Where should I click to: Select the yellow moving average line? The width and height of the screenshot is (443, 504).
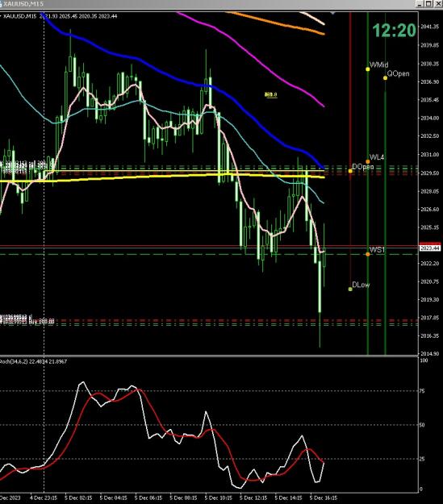pos(128,177)
